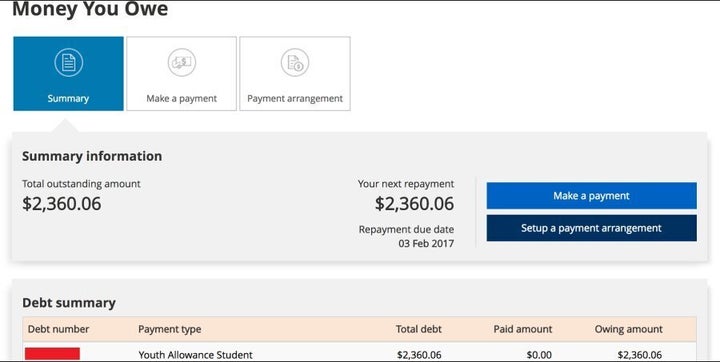Click the Repayment due date label
The width and height of the screenshot is (720, 362).
406,229
